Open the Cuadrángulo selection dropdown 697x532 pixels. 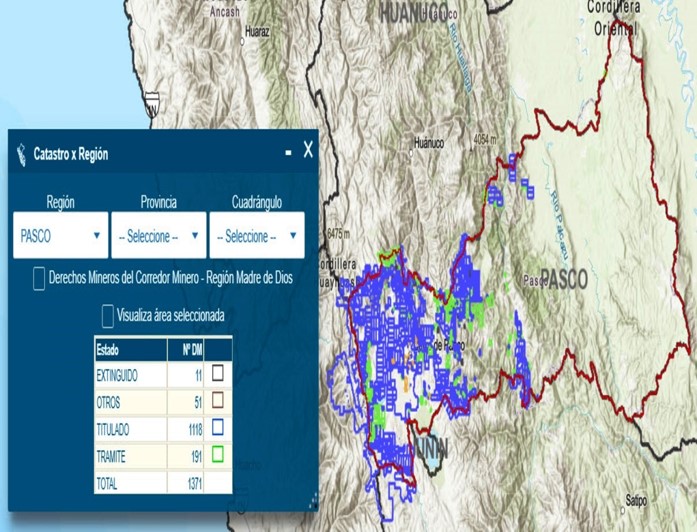pos(256,236)
